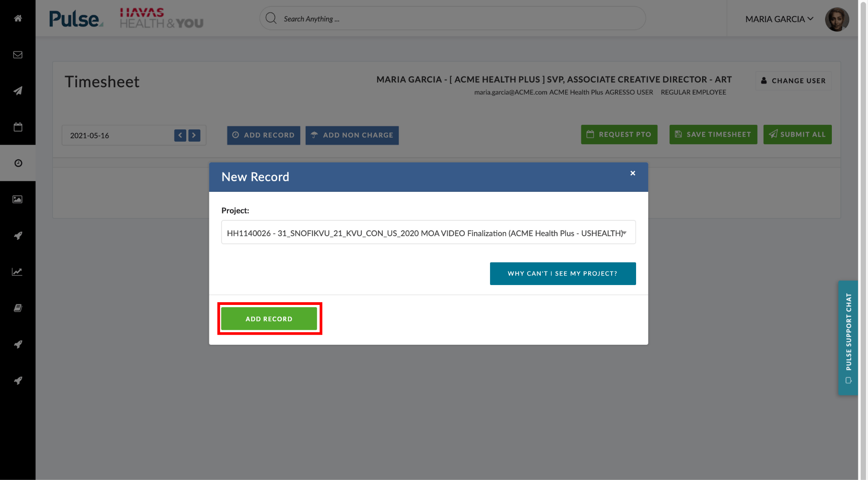
Task: Select the Timesheet clock icon
Action: pyautogui.click(x=18, y=163)
